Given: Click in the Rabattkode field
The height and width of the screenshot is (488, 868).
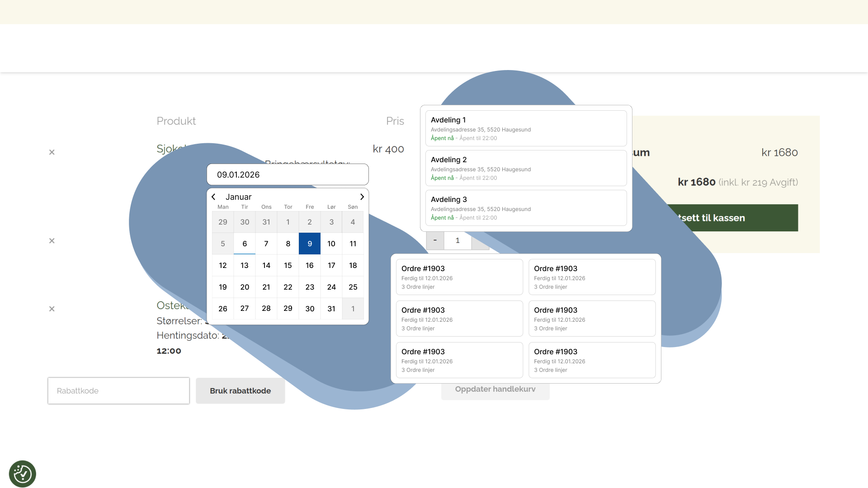Looking at the screenshot, I should (x=118, y=391).
